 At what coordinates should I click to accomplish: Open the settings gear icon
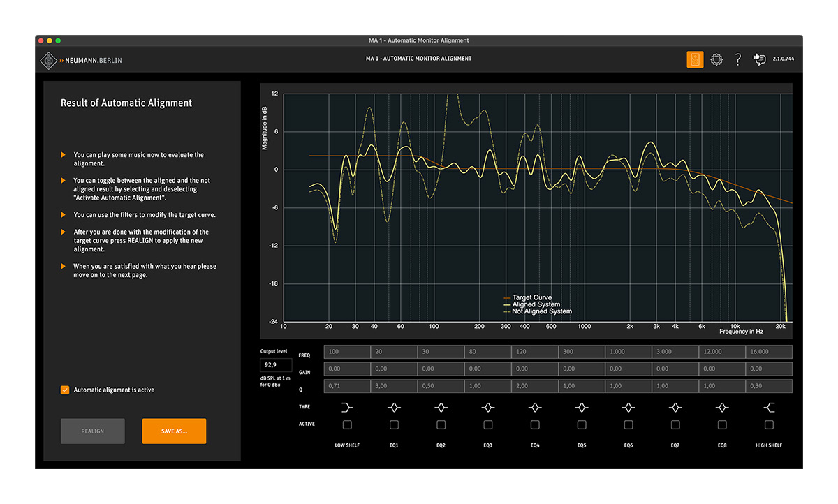[x=716, y=59]
